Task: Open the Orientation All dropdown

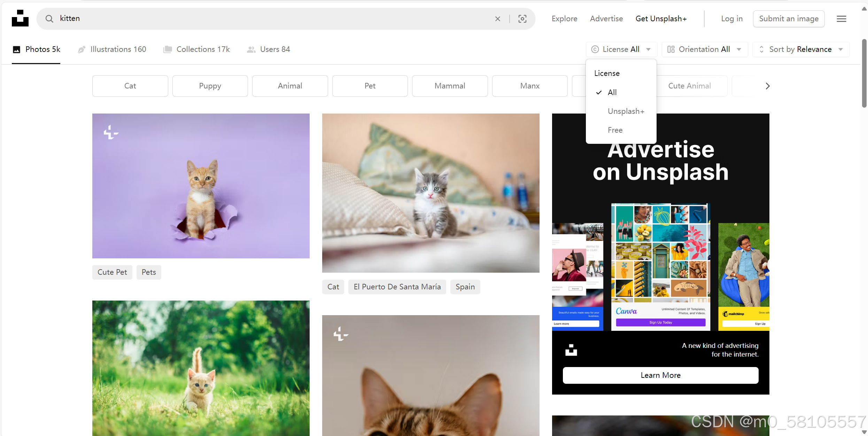Action: (x=704, y=49)
